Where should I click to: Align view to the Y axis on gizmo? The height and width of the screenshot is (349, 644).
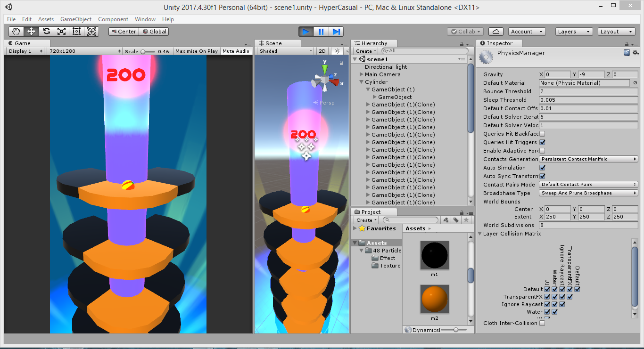coord(325,70)
